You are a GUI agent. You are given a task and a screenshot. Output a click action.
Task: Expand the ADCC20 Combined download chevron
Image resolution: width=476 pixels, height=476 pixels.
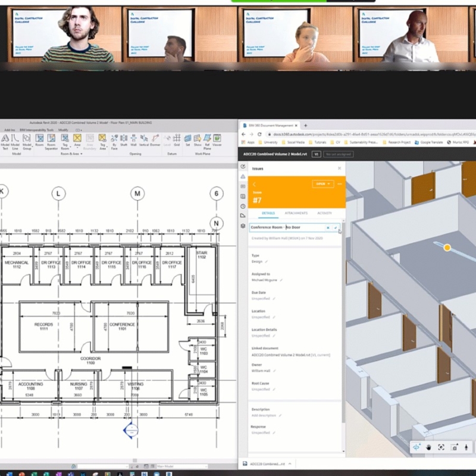pos(290,464)
